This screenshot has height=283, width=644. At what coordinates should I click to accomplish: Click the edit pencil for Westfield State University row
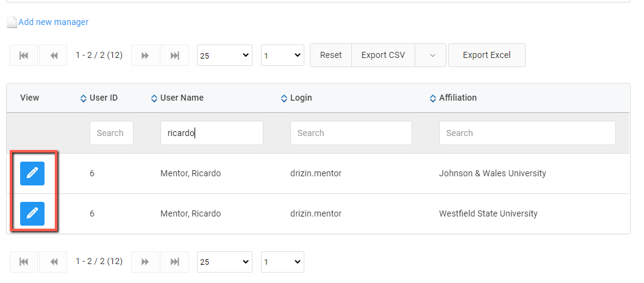(x=32, y=213)
